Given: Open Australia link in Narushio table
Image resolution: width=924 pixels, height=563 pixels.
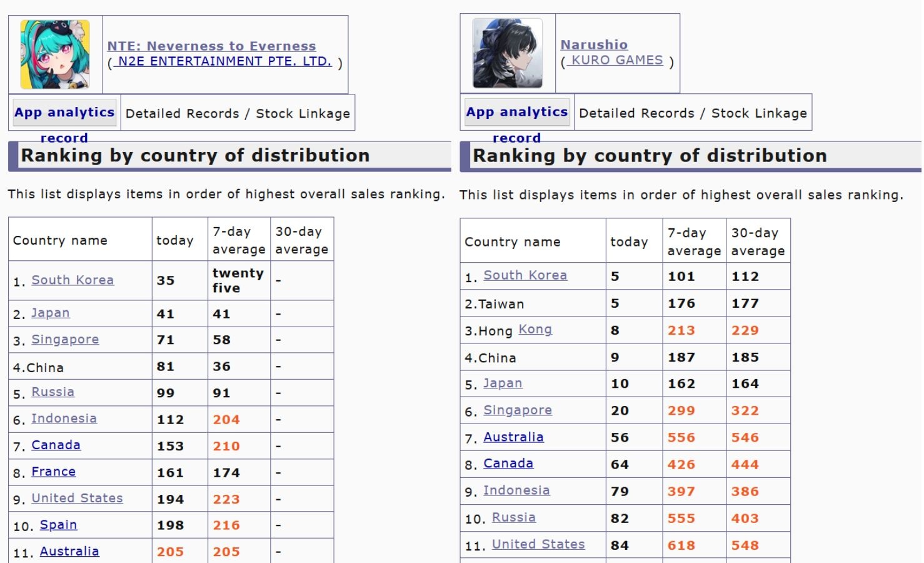Looking at the screenshot, I should [513, 437].
